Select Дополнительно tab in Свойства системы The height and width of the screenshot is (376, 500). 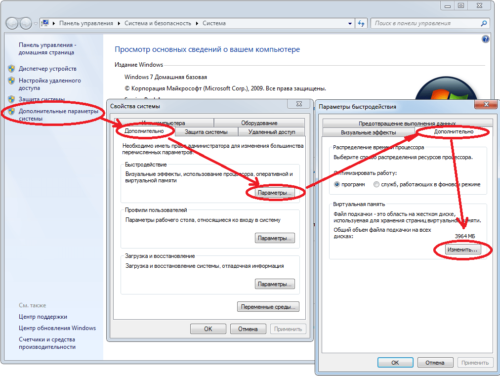click(x=144, y=131)
